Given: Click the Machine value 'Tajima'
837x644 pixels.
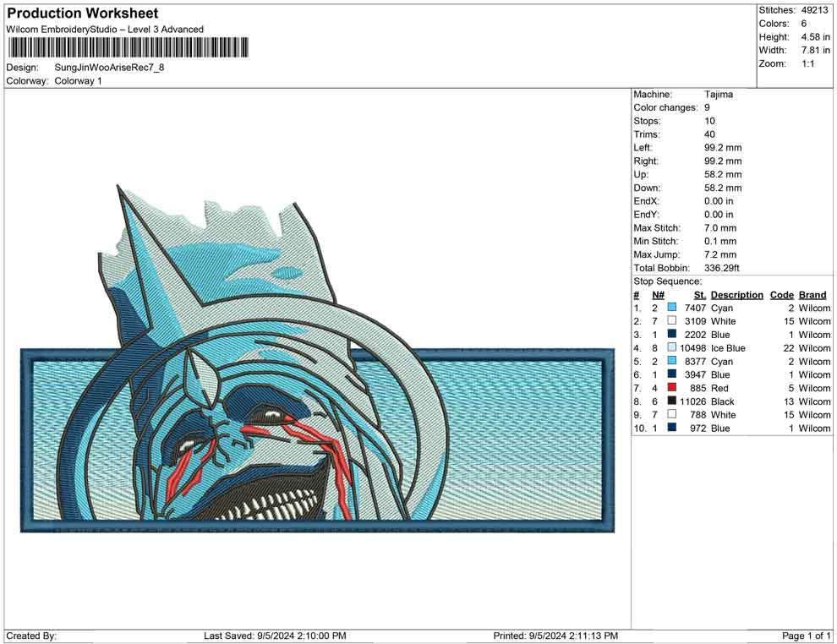Looking at the screenshot, I should click(719, 95).
